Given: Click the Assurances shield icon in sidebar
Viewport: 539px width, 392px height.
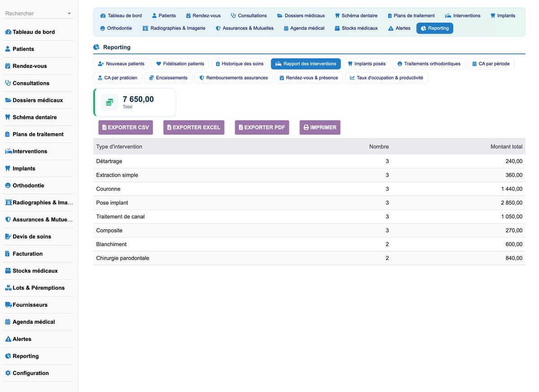Looking at the screenshot, I should (x=8, y=220).
